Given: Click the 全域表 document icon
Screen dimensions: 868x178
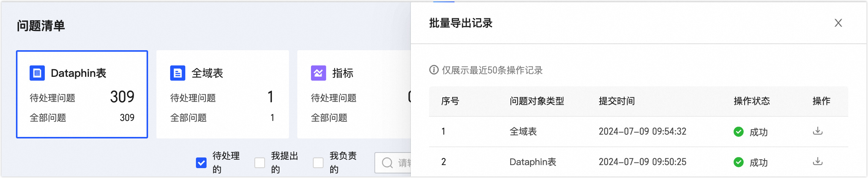Looking at the screenshot, I should pyautogui.click(x=178, y=73).
